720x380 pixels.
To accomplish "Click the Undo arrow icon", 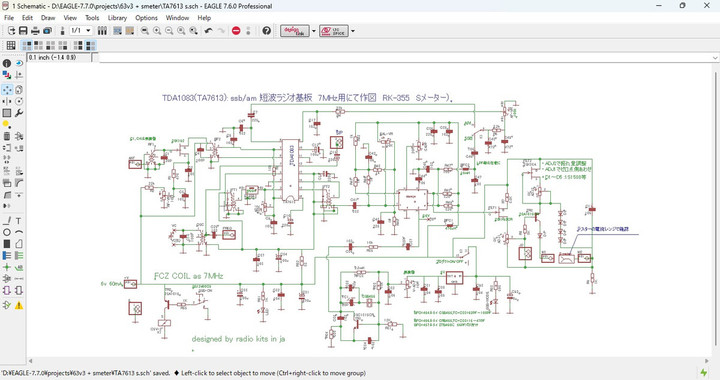I will (208, 31).
